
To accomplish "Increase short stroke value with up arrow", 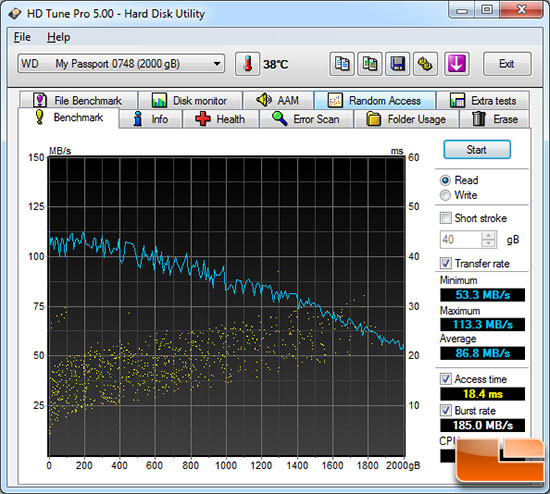I will click(x=489, y=235).
